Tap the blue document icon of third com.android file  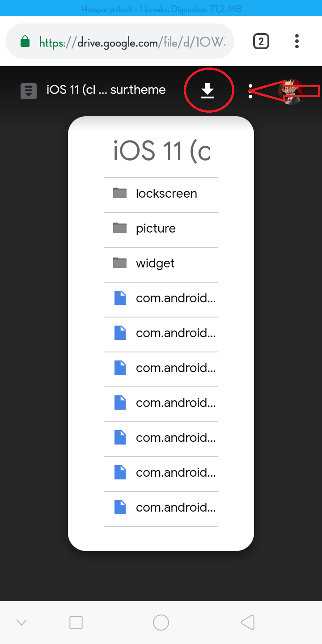coord(120,368)
